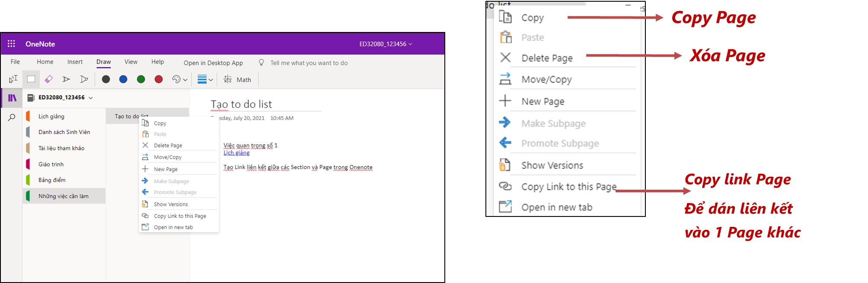
Task: Open the Math tool
Action: pos(237,79)
